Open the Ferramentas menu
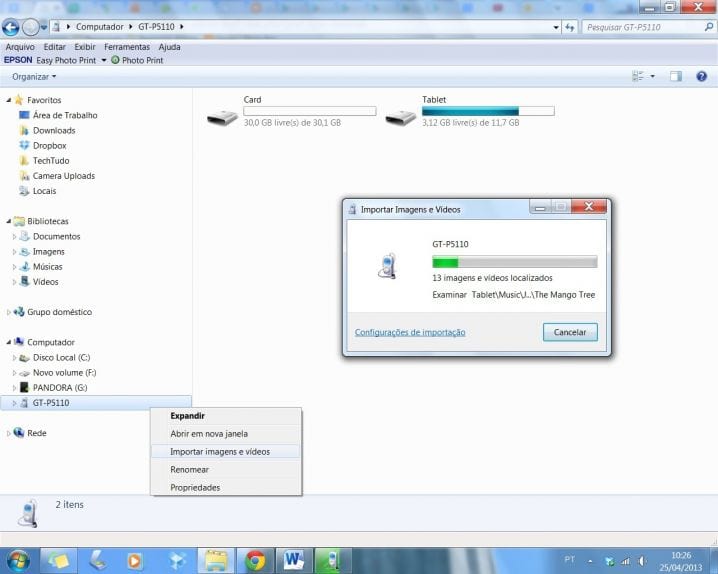718x574 pixels. [127, 47]
